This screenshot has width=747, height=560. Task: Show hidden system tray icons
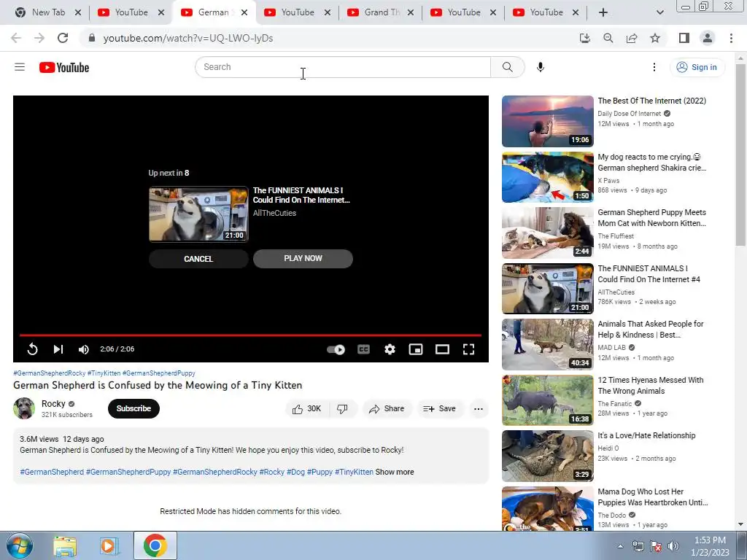coord(620,546)
